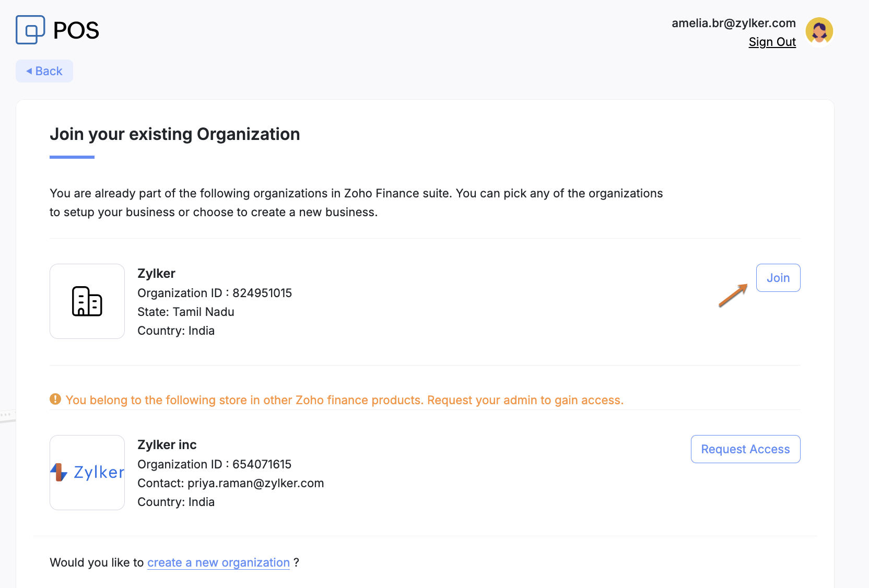Image resolution: width=869 pixels, height=588 pixels.
Task: Click the Zylker inc logo thumbnail
Action: 87,473
